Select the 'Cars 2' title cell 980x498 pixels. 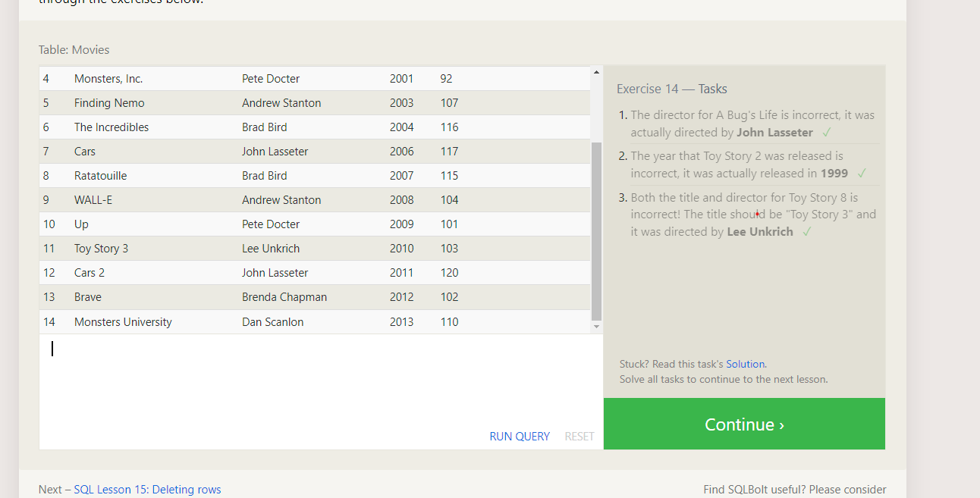coord(90,273)
